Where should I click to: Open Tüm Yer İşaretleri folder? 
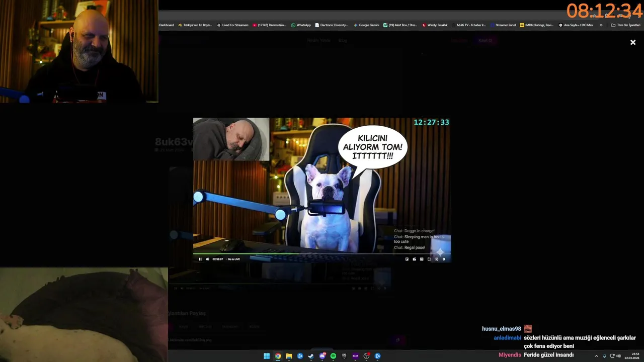[625, 25]
